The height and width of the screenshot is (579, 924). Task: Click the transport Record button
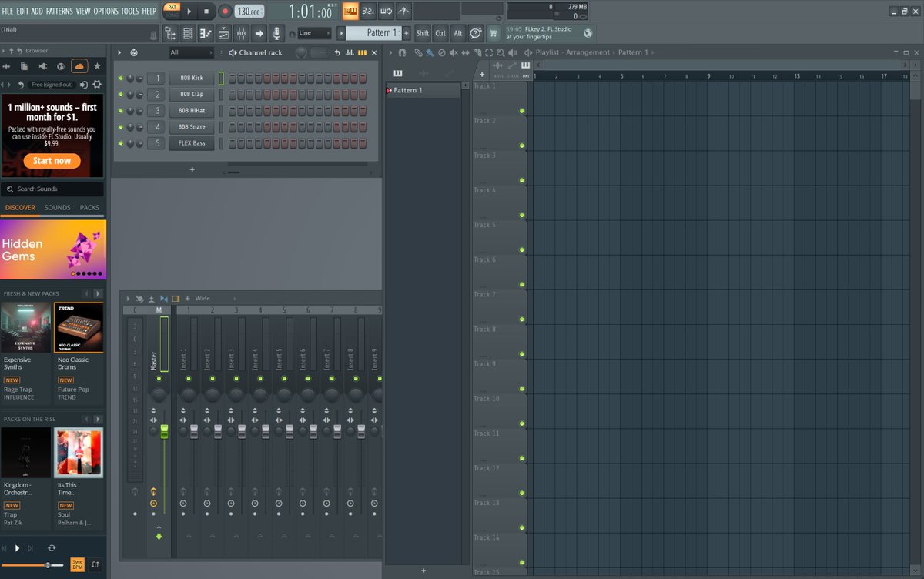[225, 11]
